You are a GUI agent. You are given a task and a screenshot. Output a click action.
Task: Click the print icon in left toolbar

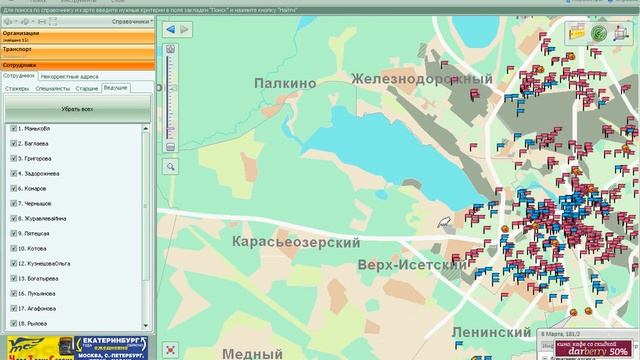[x=42, y=22]
